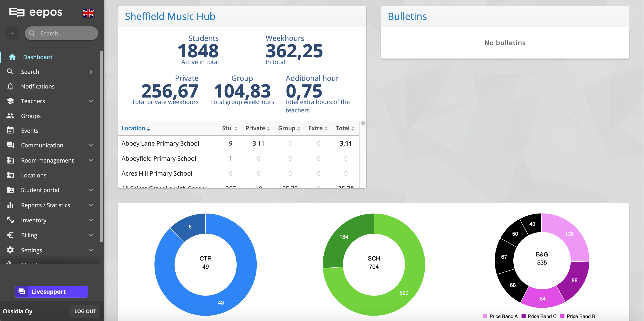Click the Groups people icon
The height and width of the screenshot is (321, 644).
tap(10, 116)
